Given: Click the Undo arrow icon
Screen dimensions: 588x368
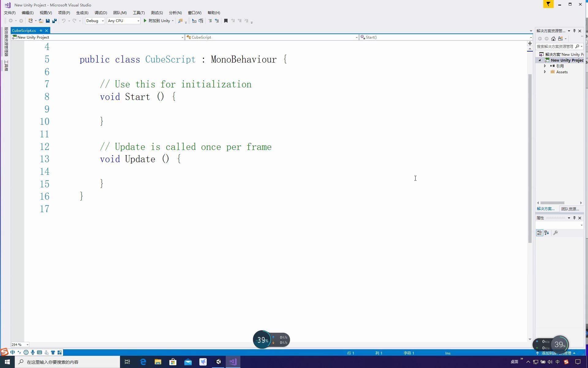Looking at the screenshot, I should point(64,21).
